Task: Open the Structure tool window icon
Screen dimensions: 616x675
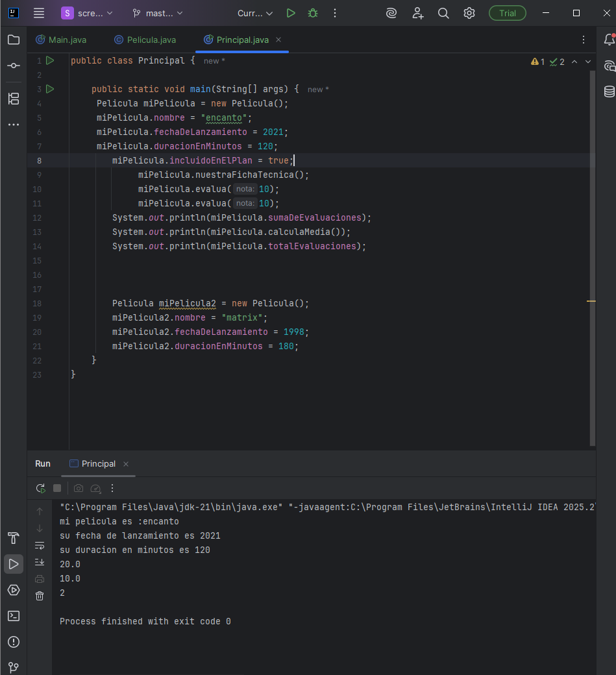Action: pyautogui.click(x=14, y=99)
